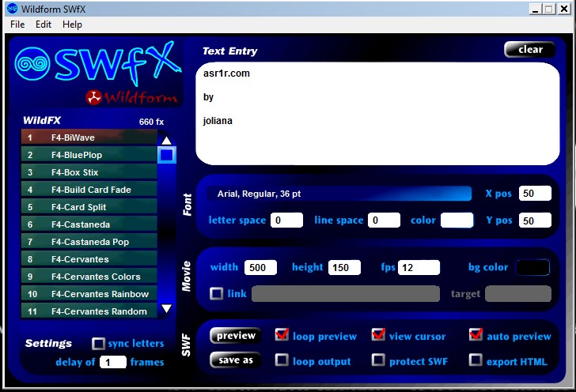Select effect F4-Box Stix
Screen dimensions: 576x392
[x=89, y=172]
